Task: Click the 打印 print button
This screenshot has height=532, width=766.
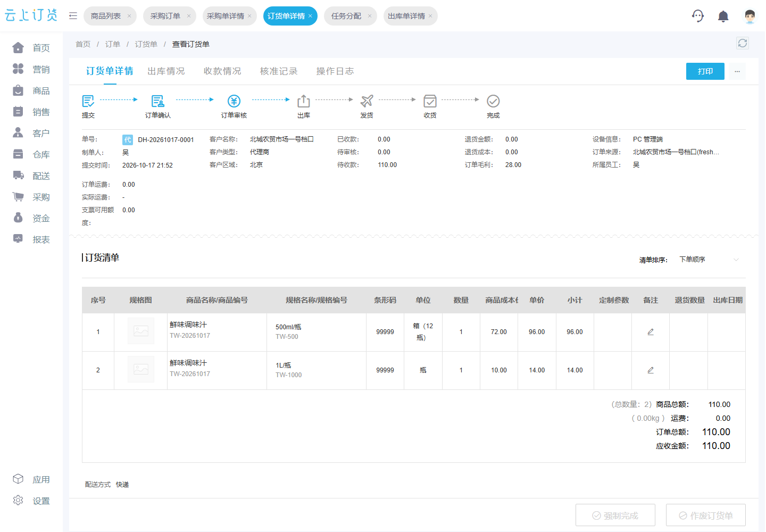Action: (x=705, y=71)
